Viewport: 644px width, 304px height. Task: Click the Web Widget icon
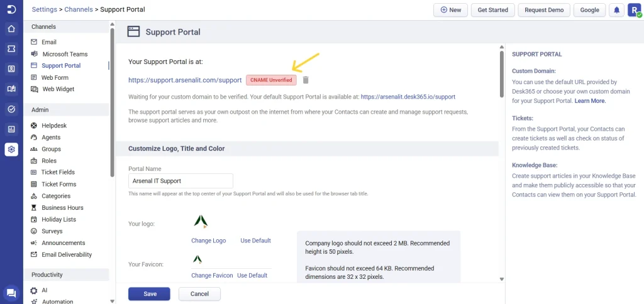click(x=34, y=89)
